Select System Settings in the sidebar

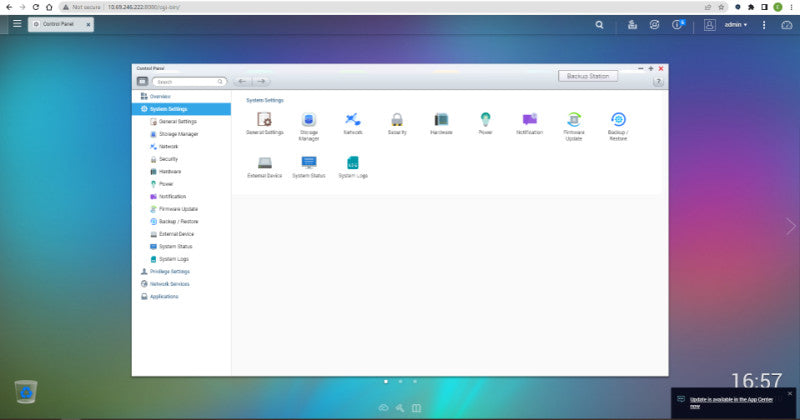(181, 109)
